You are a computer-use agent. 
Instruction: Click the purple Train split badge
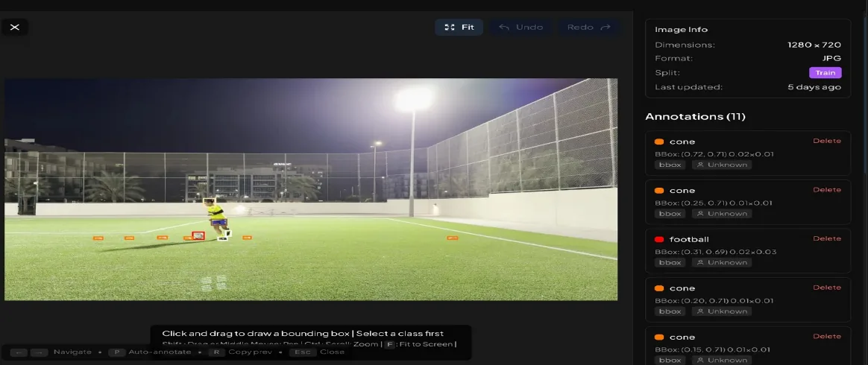coord(825,73)
